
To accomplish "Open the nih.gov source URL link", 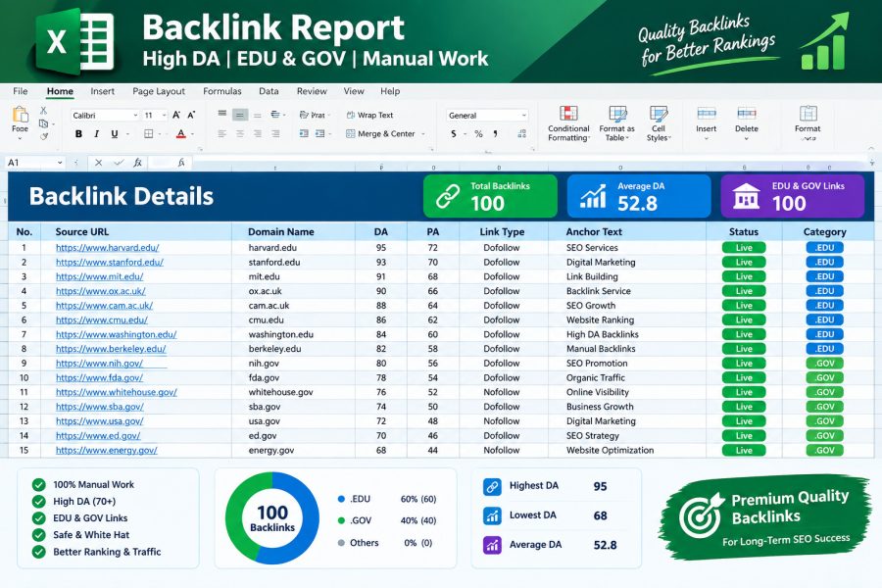I will point(100,364).
